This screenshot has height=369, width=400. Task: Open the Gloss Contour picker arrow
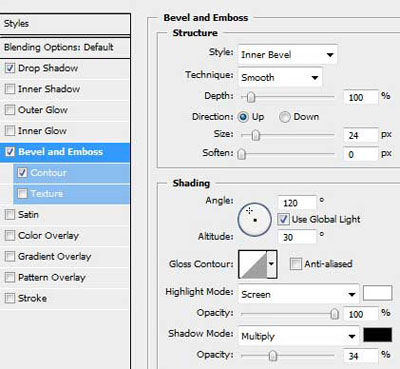point(272,264)
